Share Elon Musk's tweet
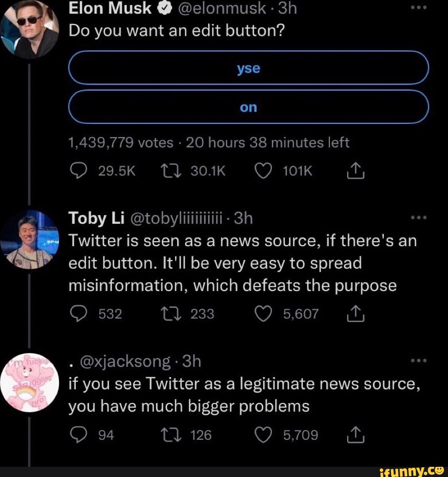 [x=355, y=171]
